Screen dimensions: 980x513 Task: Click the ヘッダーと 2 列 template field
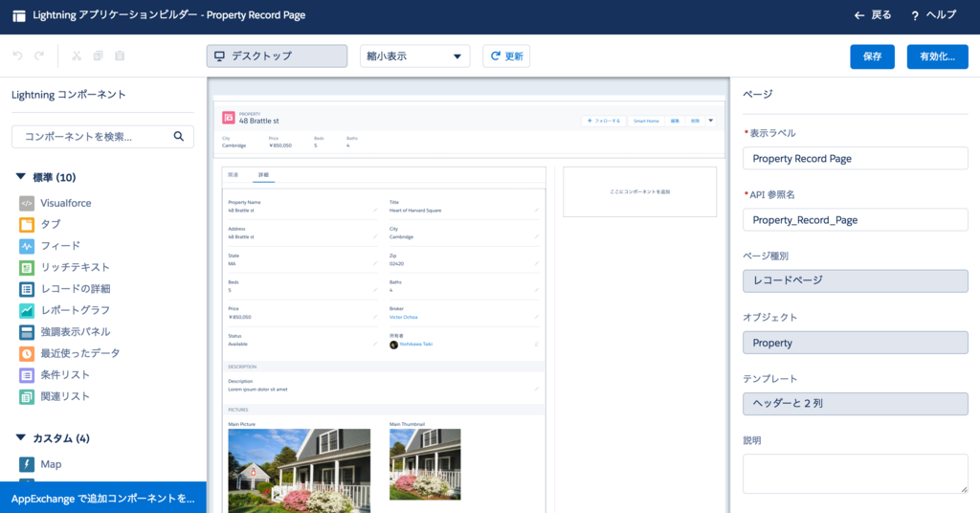coord(855,404)
